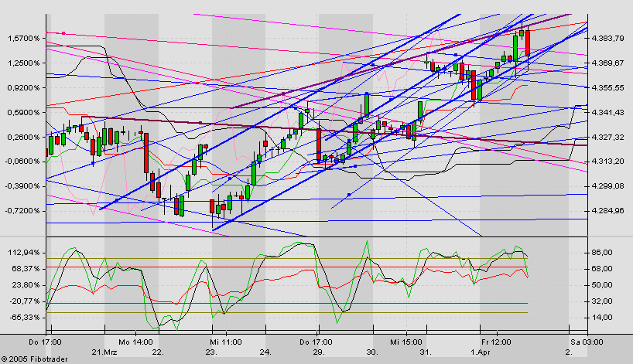The height and width of the screenshot is (364, 633).
Task: Click the 23. date label
Action: pos(211,352)
